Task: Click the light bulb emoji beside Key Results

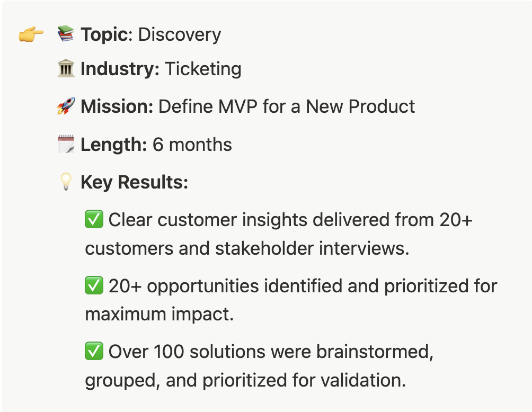Action: (x=66, y=182)
